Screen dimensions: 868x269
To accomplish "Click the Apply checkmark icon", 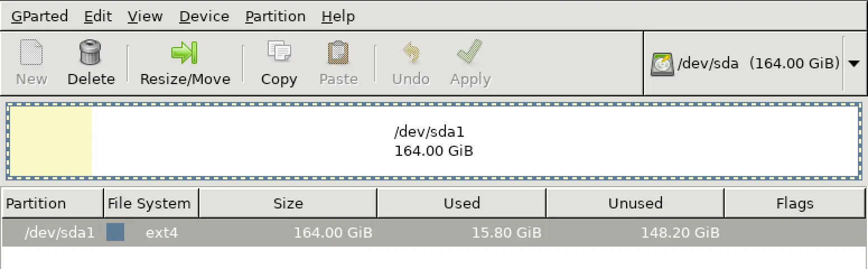I will tap(470, 53).
